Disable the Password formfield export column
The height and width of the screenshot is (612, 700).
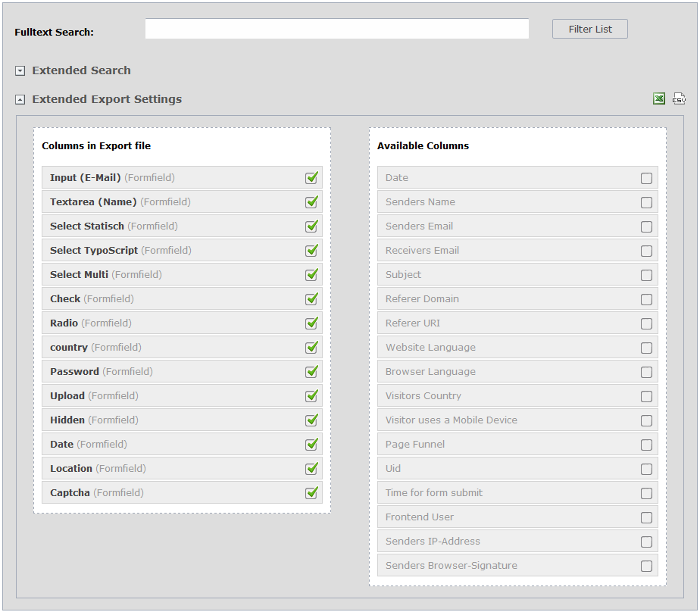tap(311, 372)
